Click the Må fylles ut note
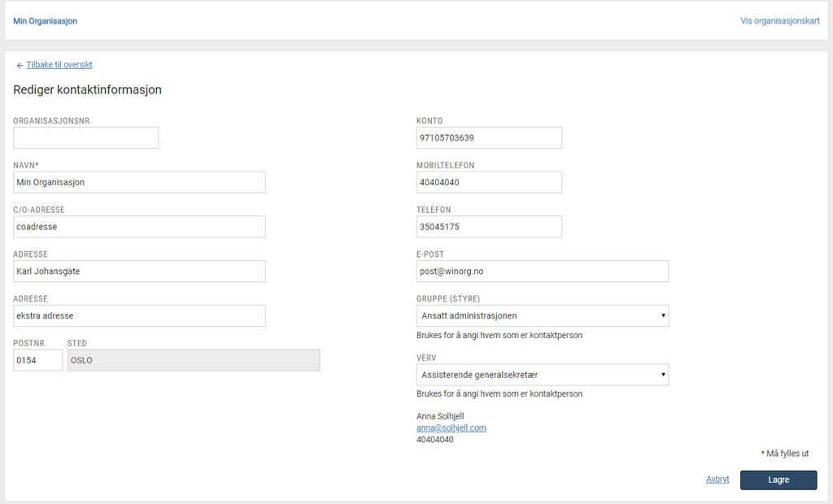The height and width of the screenshot is (504, 833). [x=785, y=454]
